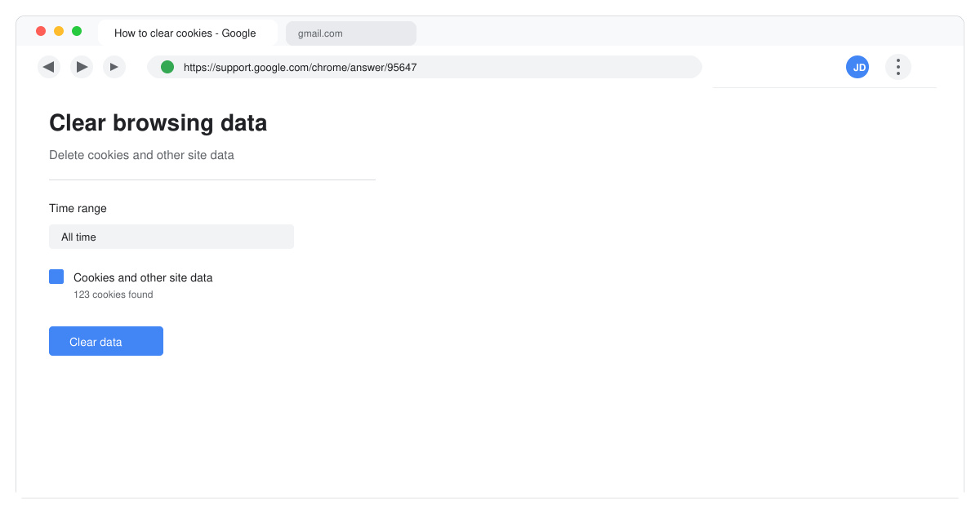Click the 123 cookies found text
980x514 pixels.
(x=114, y=295)
